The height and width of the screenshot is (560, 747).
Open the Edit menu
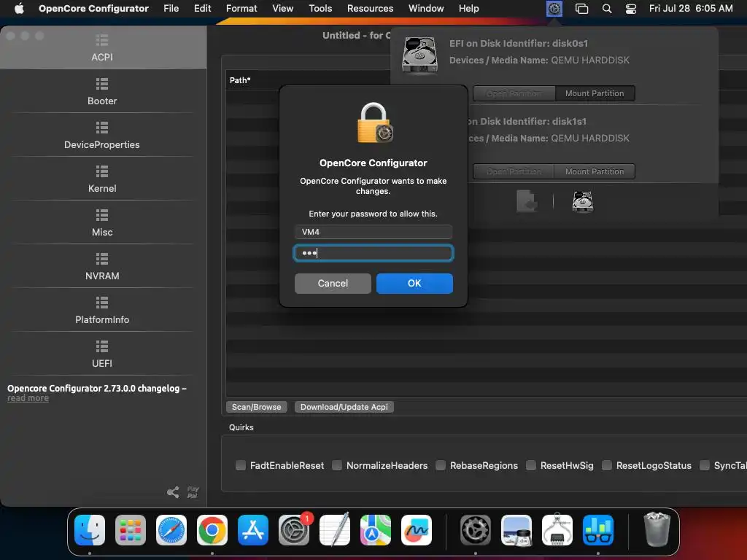203,9
